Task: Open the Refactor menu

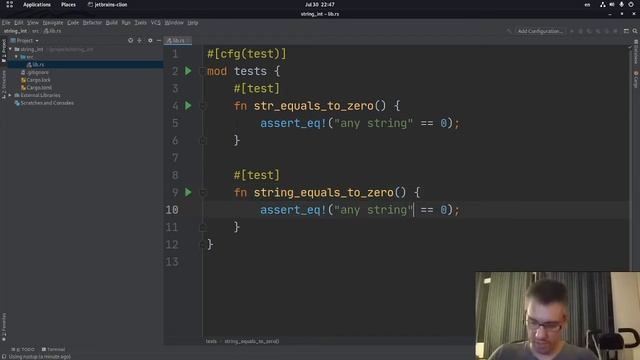Action: [x=92, y=22]
